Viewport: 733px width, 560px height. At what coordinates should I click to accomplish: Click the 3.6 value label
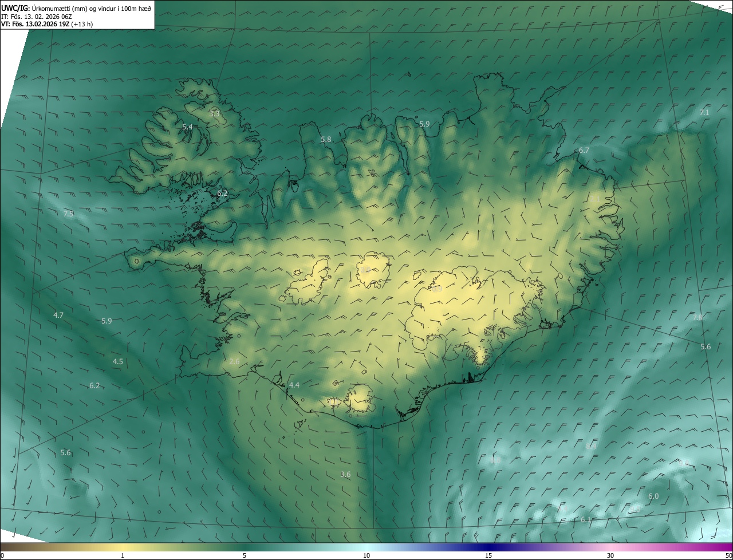345,474
